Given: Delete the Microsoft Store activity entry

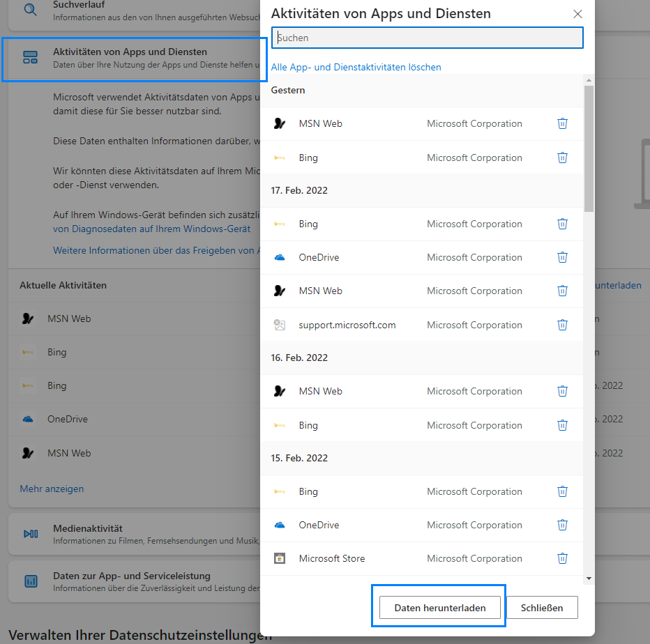Looking at the screenshot, I should pyautogui.click(x=562, y=558).
